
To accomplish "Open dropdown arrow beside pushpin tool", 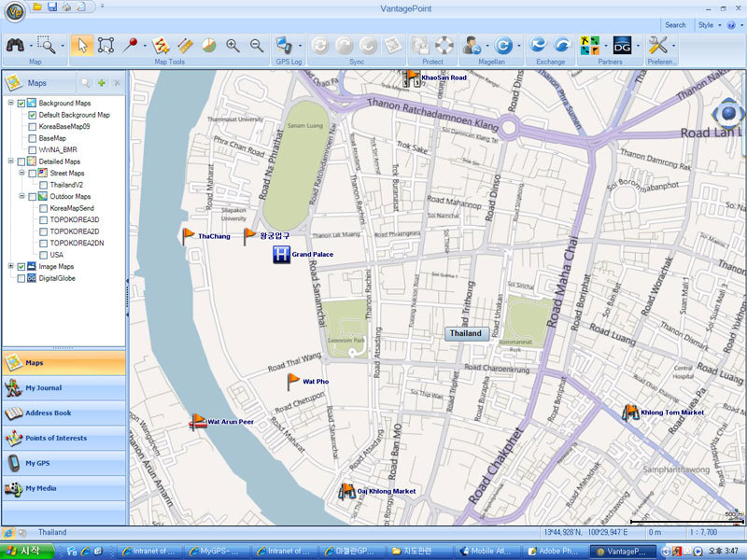I will pyautogui.click(x=145, y=46).
